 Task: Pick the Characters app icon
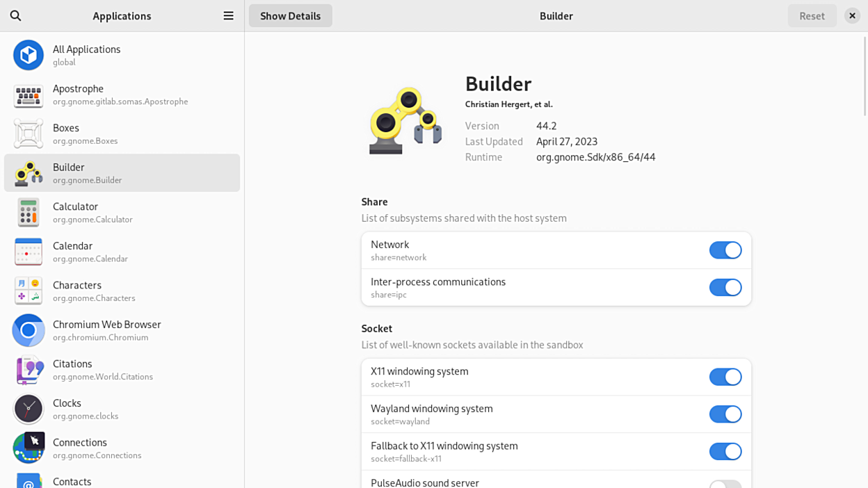coord(29,291)
